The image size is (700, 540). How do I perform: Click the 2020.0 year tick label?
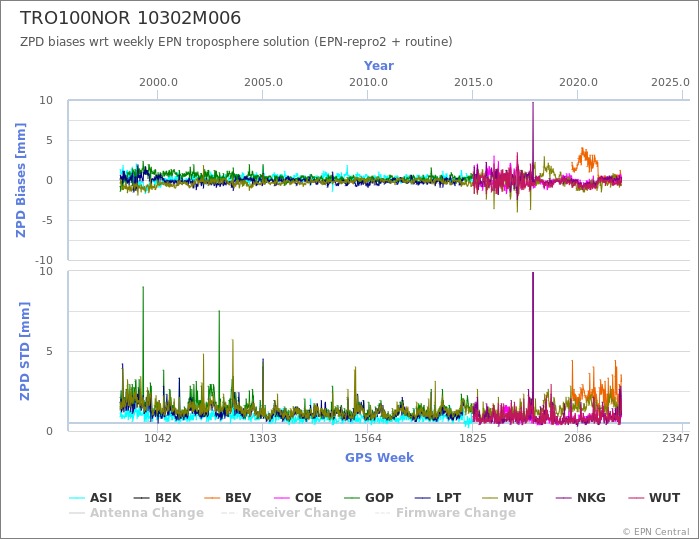click(x=578, y=83)
